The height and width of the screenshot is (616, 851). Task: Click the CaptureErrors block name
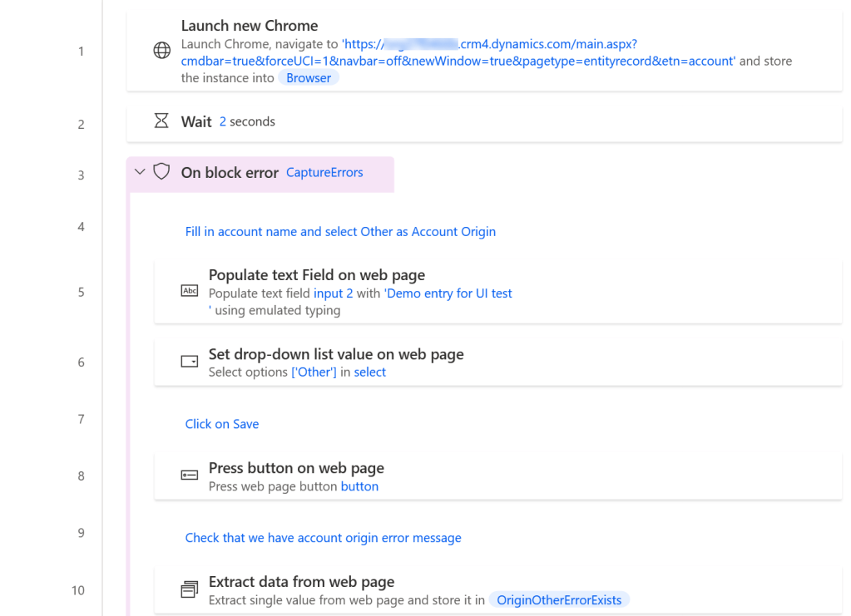(x=324, y=173)
